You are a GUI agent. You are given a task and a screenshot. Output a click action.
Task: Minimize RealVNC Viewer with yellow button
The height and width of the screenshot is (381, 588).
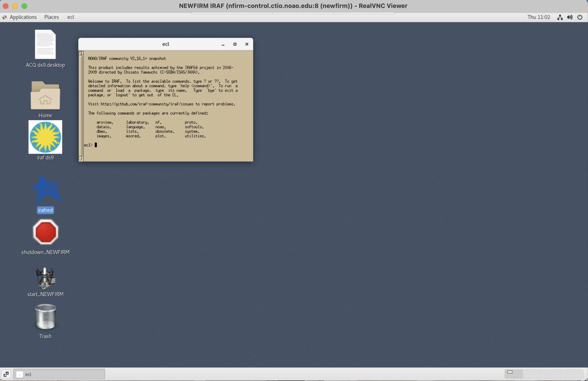coord(15,6)
